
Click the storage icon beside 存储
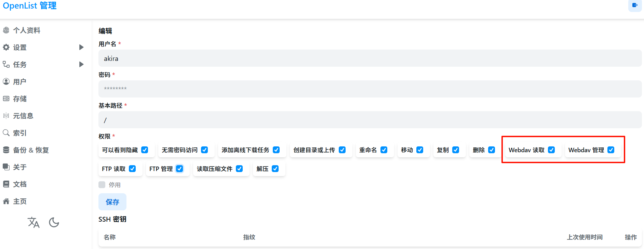point(6,99)
